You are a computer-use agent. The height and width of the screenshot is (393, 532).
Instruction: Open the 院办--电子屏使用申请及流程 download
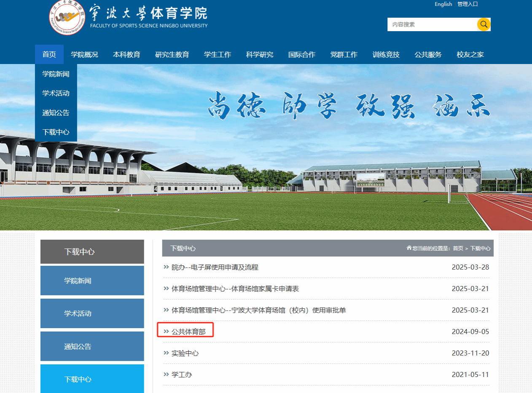(x=215, y=267)
